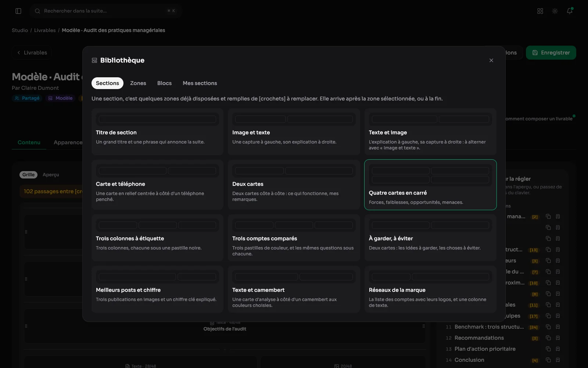Click the Partagé badge
The image size is (588, 368).
(27, 98)
